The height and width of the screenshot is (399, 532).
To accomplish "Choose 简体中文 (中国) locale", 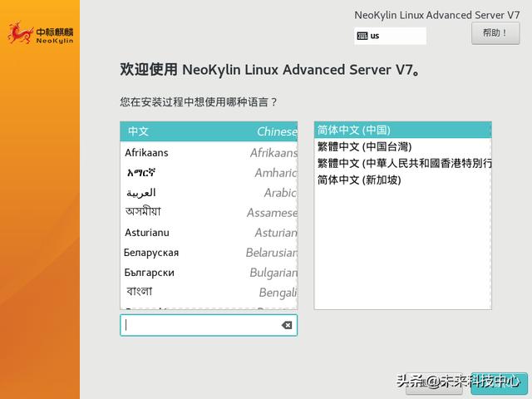I will [402, 130].
